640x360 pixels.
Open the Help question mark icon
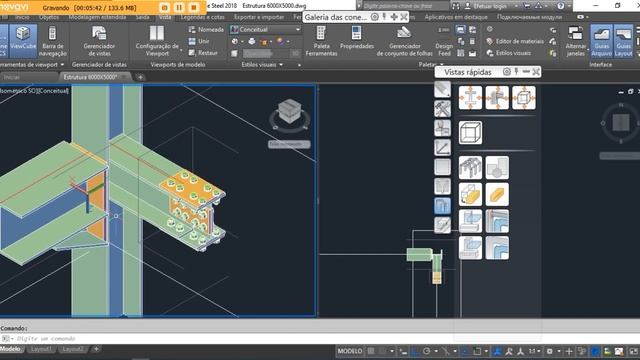(x=561, y=6)
